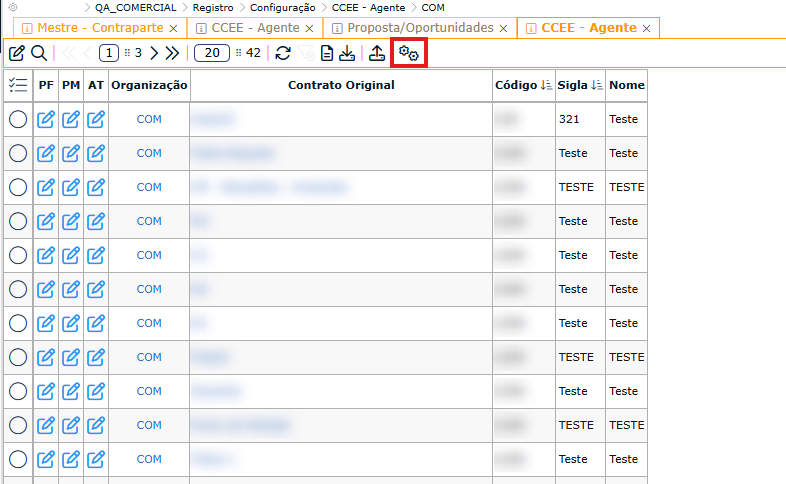Select the radio button of the first row
Image resolution: width=786 pixels, height=484 pixels.
coord(18,120)
